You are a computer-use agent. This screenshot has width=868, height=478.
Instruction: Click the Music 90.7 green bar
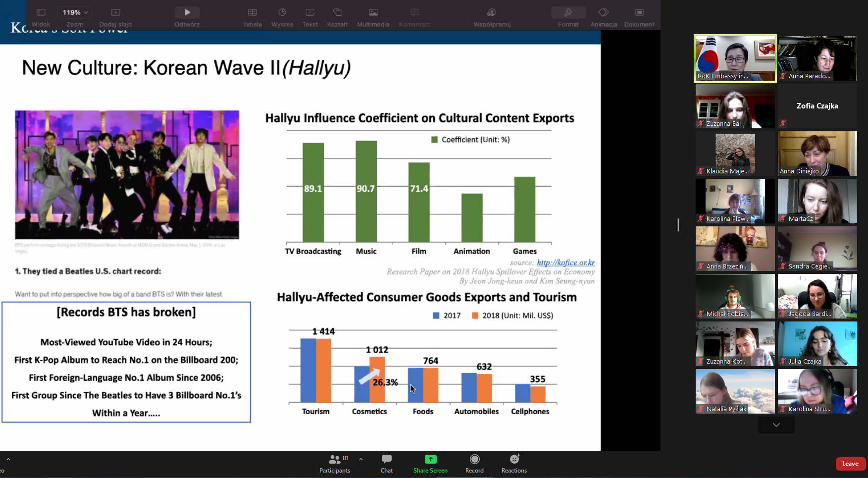pos(366,192)
